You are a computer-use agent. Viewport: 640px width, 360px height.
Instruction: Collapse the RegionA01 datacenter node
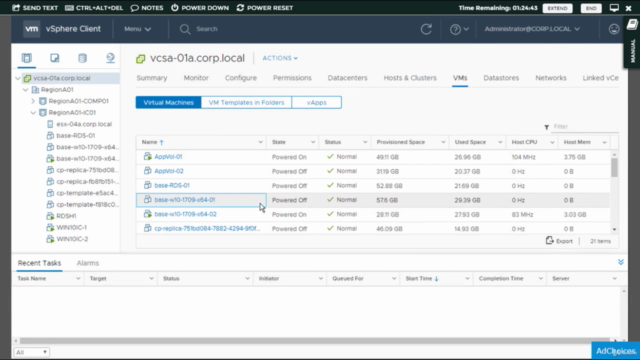[x=26, y=89]
